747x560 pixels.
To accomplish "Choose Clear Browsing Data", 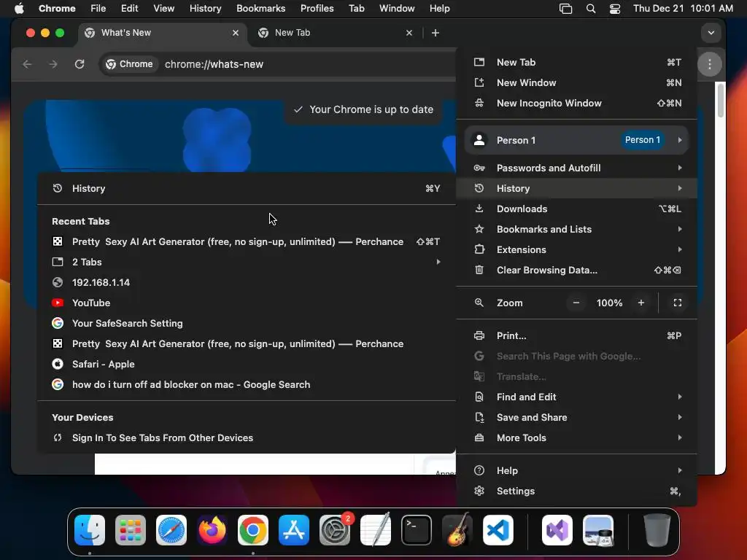I will [577, 271].
